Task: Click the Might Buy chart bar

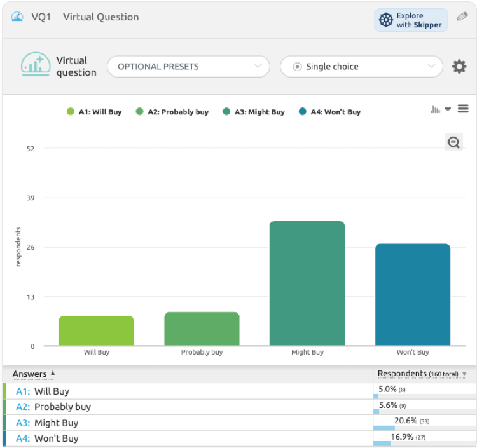Action: tap(307, 283)
